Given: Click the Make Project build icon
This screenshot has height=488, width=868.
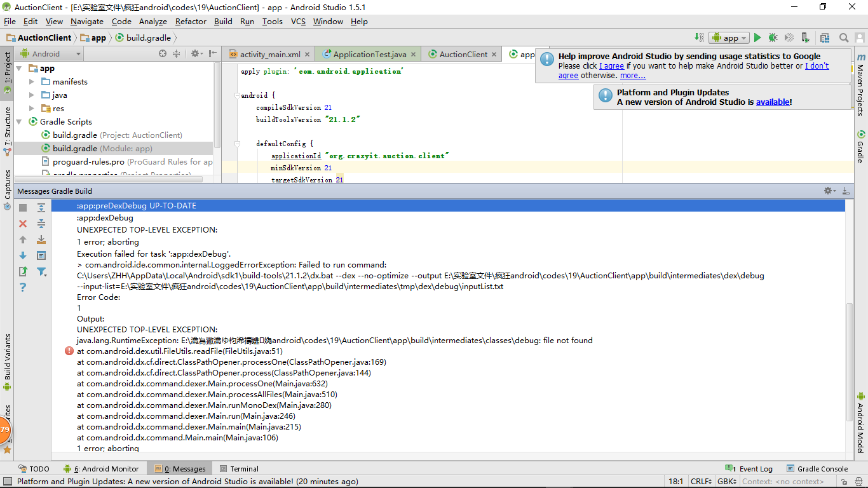Looking at the screenshot, I should tap(699, 37).
